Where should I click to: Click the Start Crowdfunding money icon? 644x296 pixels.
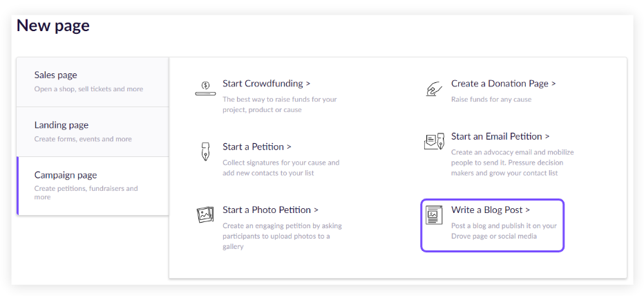tap(205, 88)
